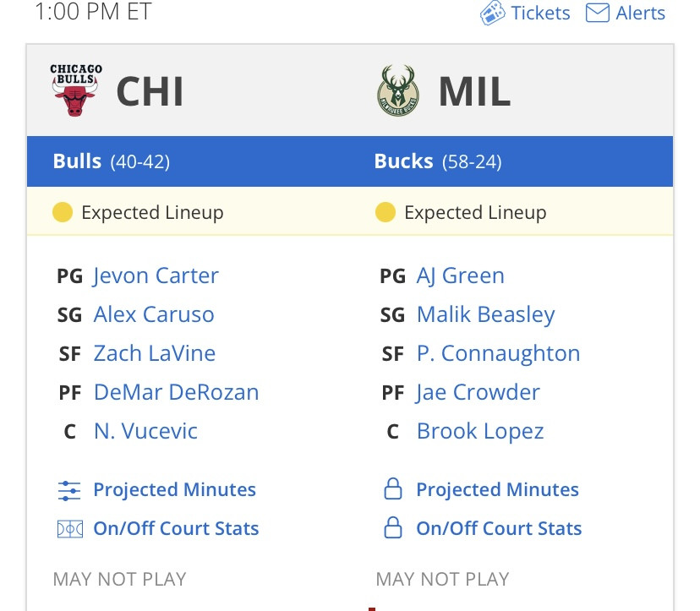Image resolution: width=700 pixels, height=611 pixels.
Task: Select Malik Beasley in Bucks lineup
Action: (x=486, y=315)
